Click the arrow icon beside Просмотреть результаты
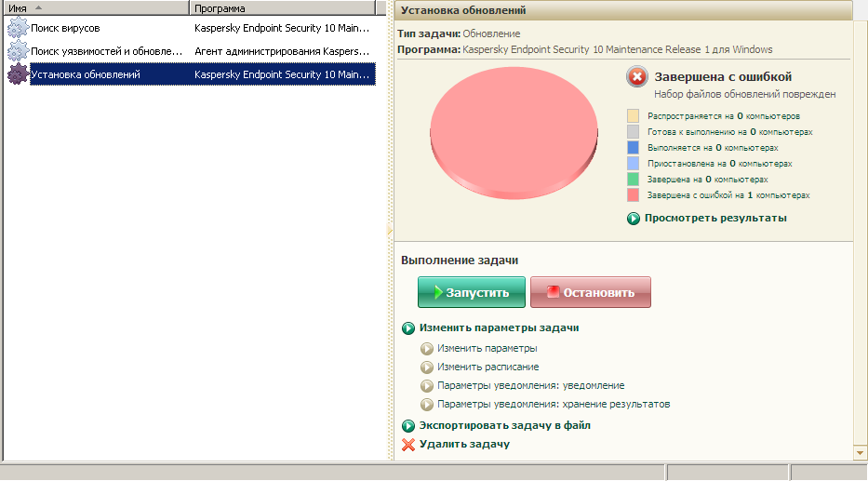The height and width of the screenshot is (481, 868). pos(634,219)
